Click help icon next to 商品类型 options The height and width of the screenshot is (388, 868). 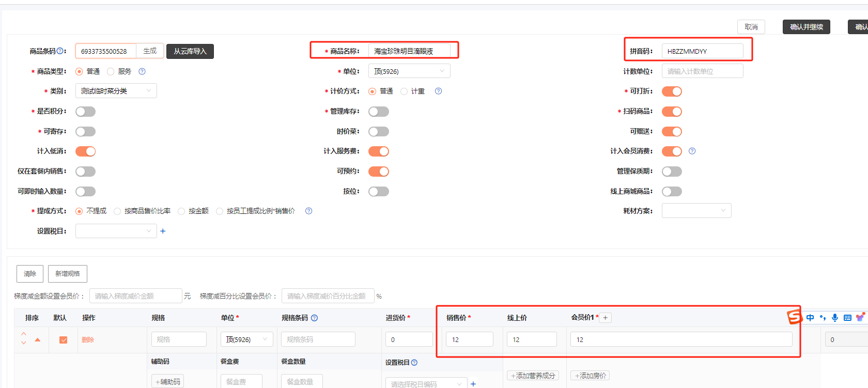[142, 71]
